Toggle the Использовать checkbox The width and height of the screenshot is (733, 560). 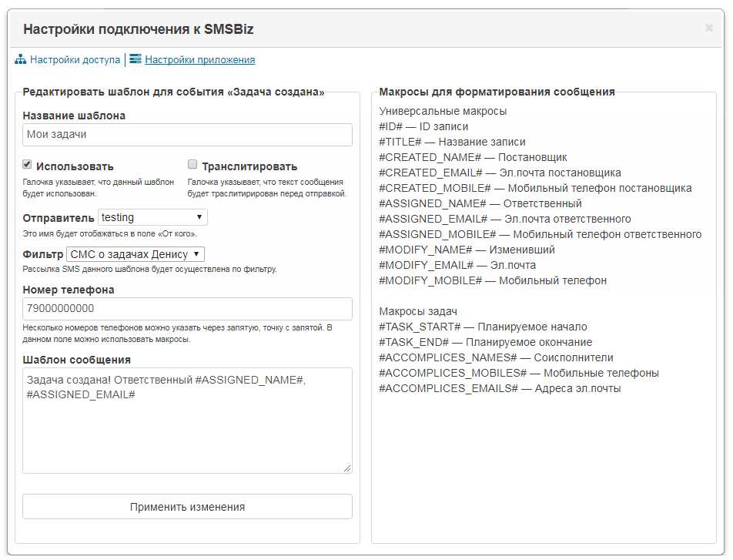(27, 164)
